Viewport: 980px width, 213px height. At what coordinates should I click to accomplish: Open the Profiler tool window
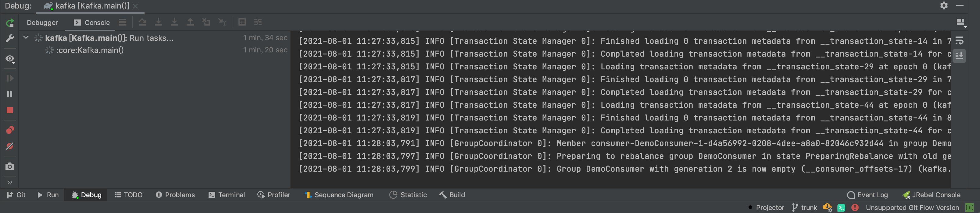274,195
